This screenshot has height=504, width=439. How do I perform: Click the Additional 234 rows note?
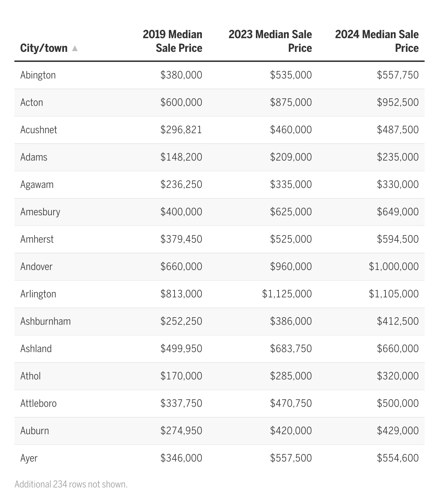[x=71, y=484]
